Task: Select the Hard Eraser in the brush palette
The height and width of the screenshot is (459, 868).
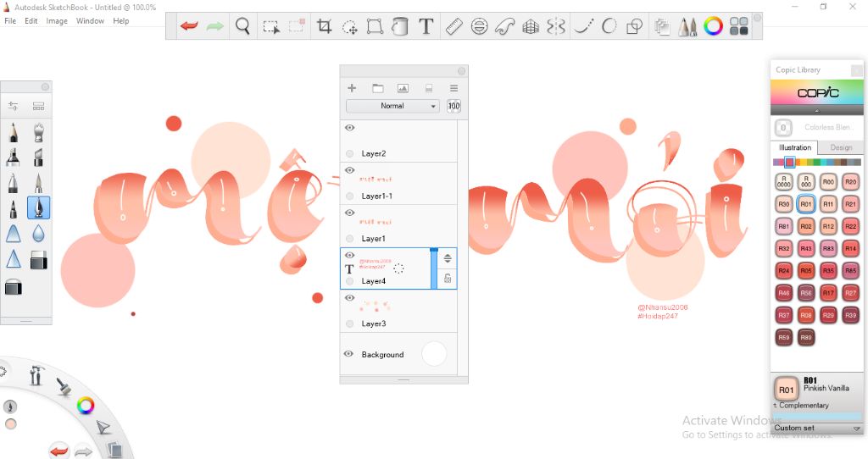Action: 38,260
